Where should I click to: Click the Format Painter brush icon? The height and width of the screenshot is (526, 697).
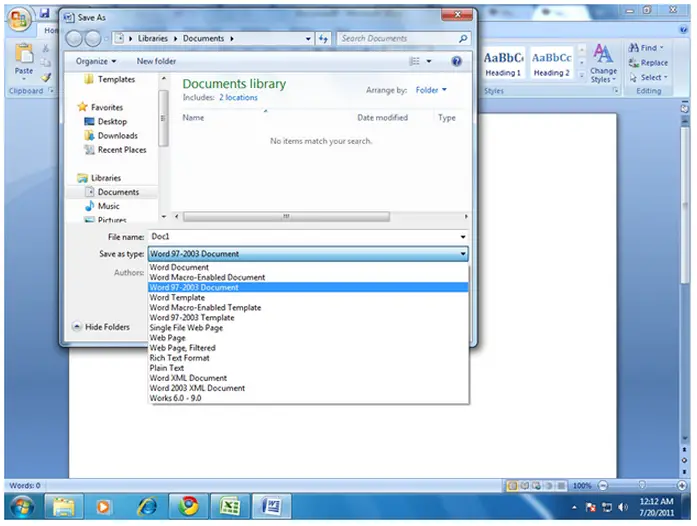(46, 77)
